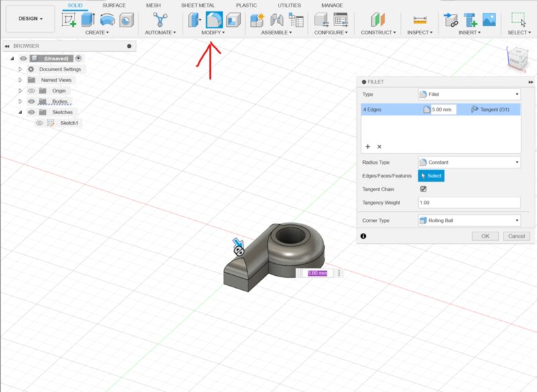Viewport: 537px width, 392px height.
Task: Click the first Configure cube icon
Action: (x=322, y=19)
